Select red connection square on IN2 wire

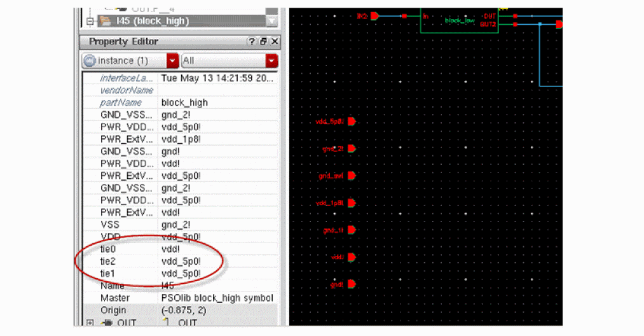click(404, 16)
